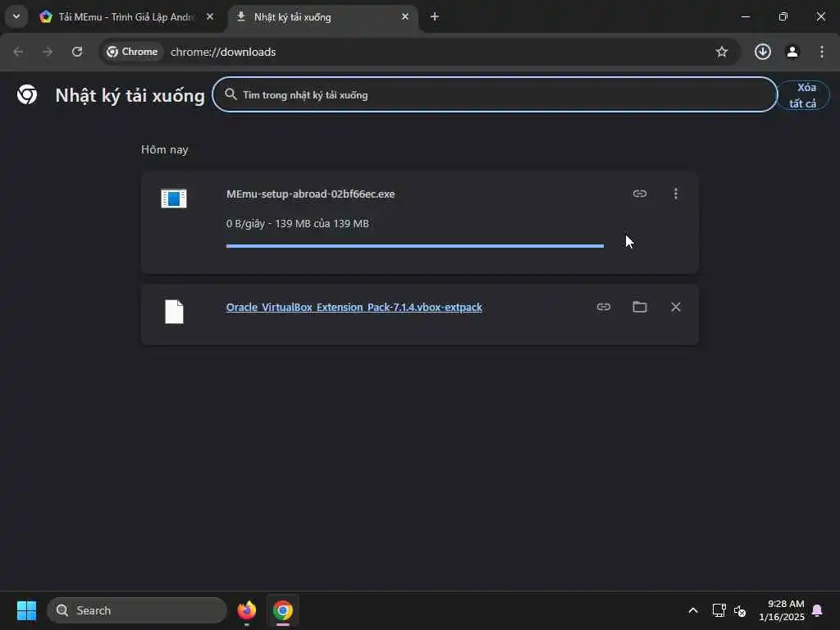
Task: Open the muted volume tray icon
Action: tap(740, 610)
